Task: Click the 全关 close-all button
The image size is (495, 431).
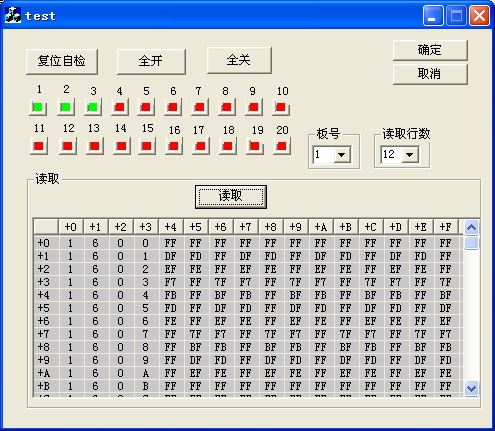Action: [x=239, y=60]
